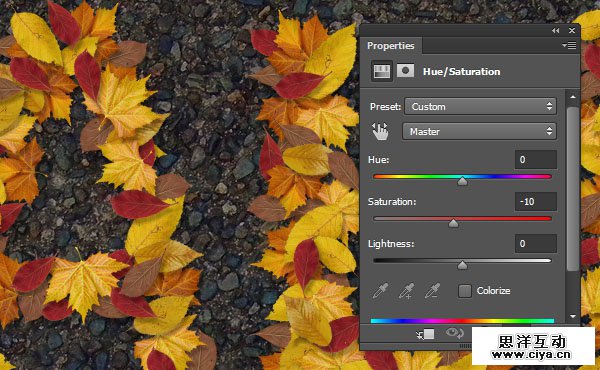Enable the Colorize checkbox

[x=465, y=291]
